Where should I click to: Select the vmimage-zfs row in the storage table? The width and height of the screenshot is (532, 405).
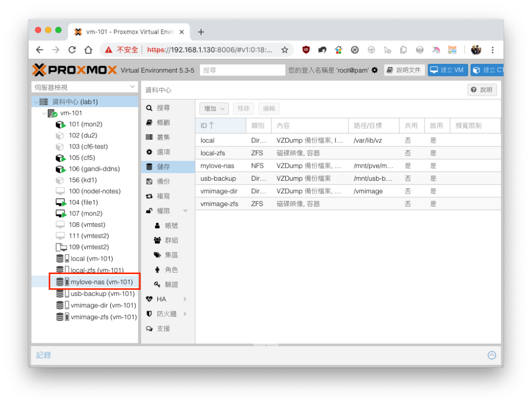(348, 204)
